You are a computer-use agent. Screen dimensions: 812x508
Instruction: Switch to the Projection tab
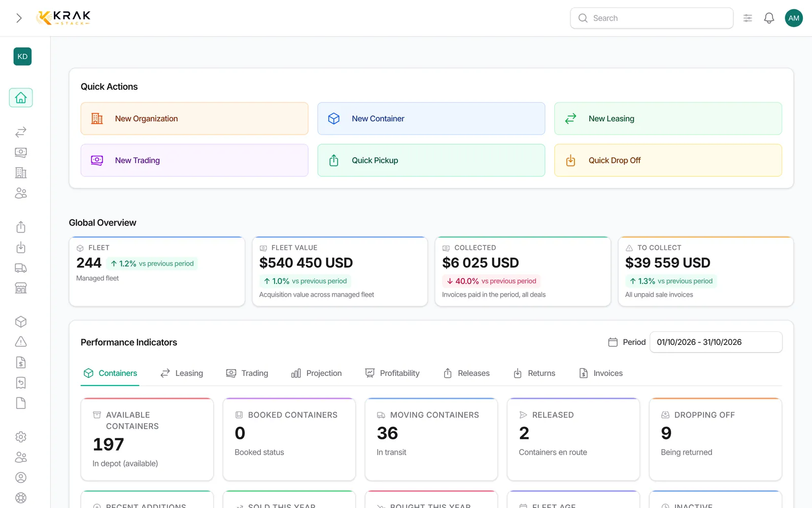coord(317,373)
